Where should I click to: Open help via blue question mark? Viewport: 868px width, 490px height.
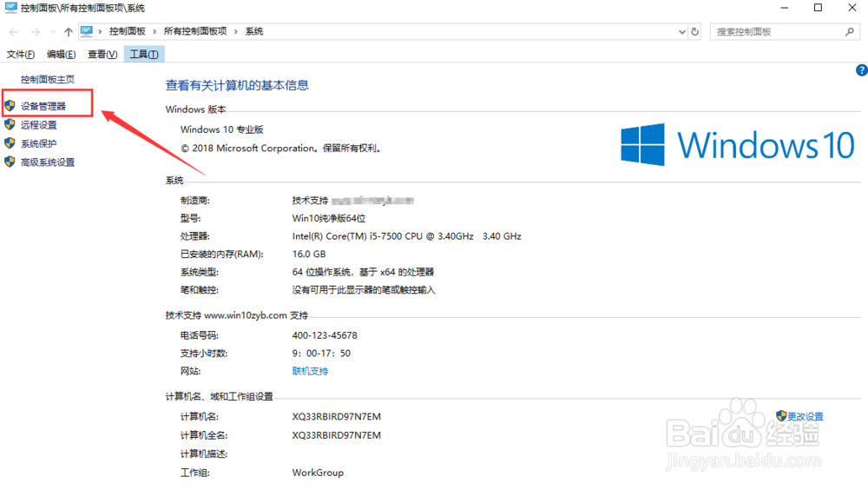coord(861,70)
